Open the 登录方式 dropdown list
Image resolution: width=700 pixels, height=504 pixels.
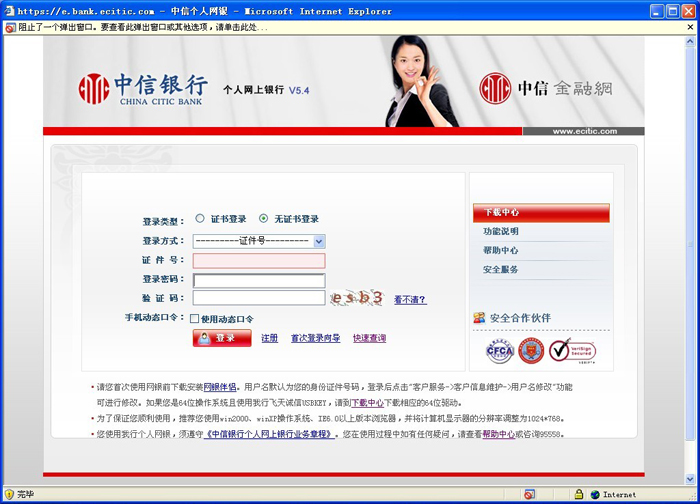click(x=319, y=241)
